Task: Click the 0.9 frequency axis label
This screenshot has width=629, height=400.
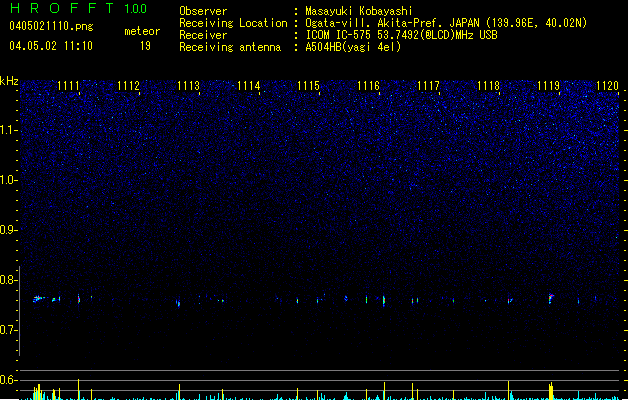Action: point(9,230)
